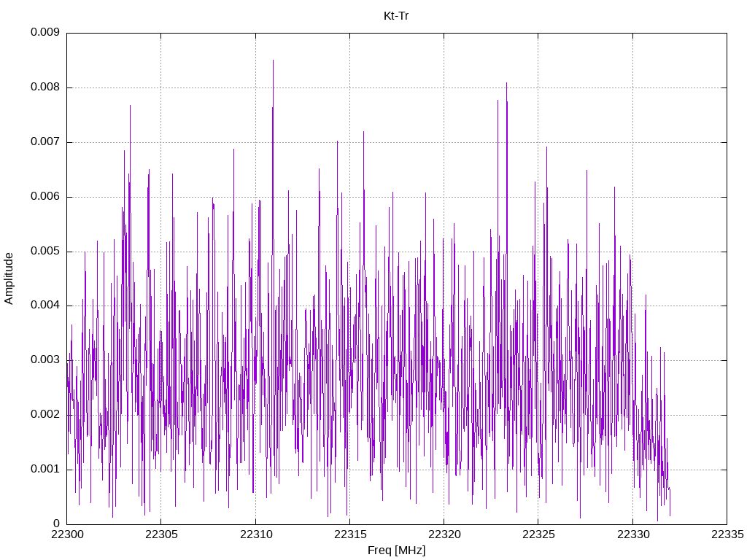The height and width of the screenshot is (560, 747).
Task: Click the x-axis tick label 22315
Action: pos(350,534)
